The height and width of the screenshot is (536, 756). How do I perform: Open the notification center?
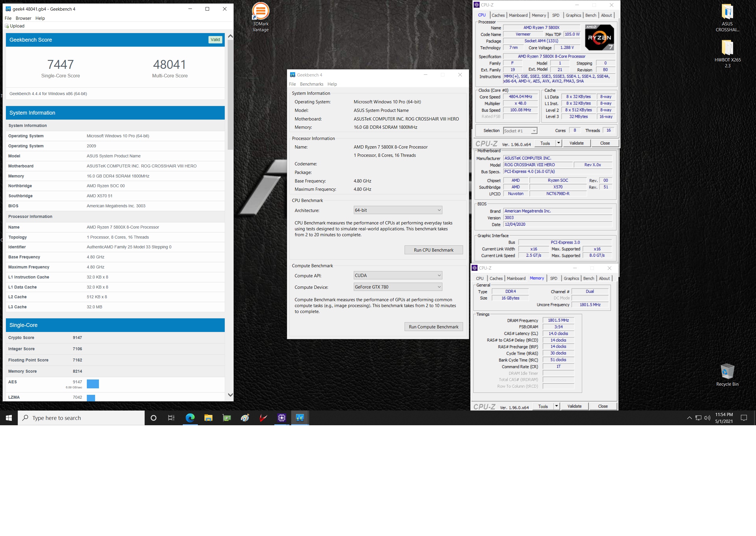point(744,418)
